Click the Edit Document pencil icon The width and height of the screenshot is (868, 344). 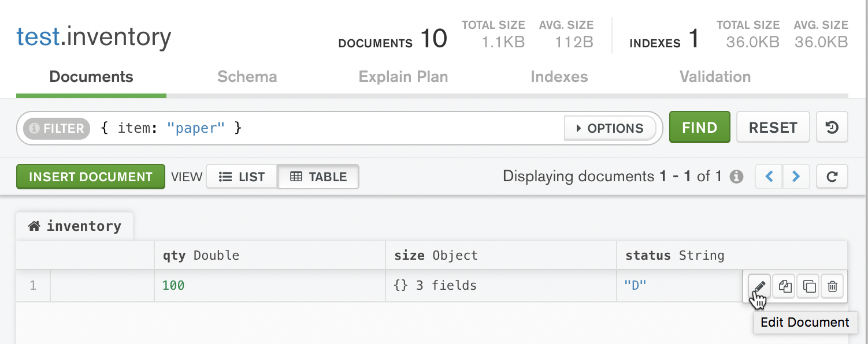coord(759,286)
